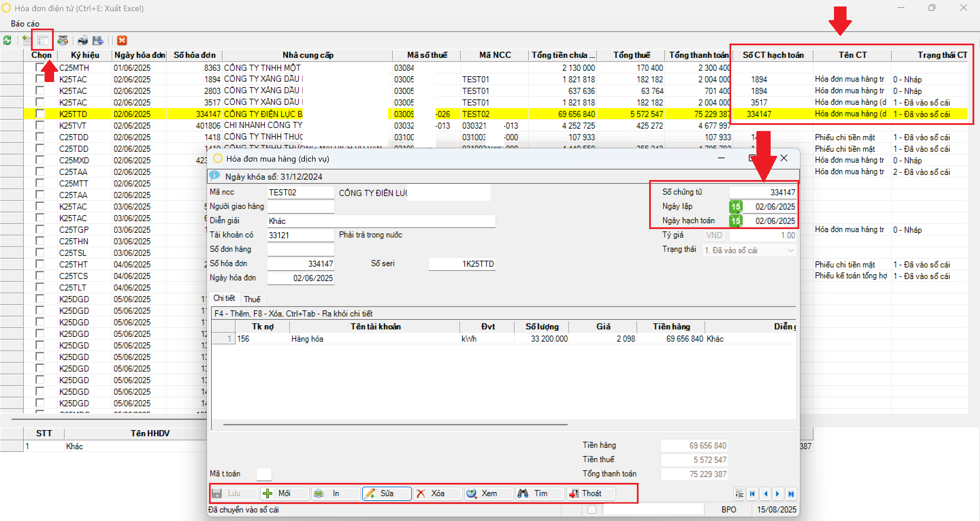Viewport: 980px width, 521px height.
Task: Toggle the checkbox in dialog status bar
Action: [592, 509]
